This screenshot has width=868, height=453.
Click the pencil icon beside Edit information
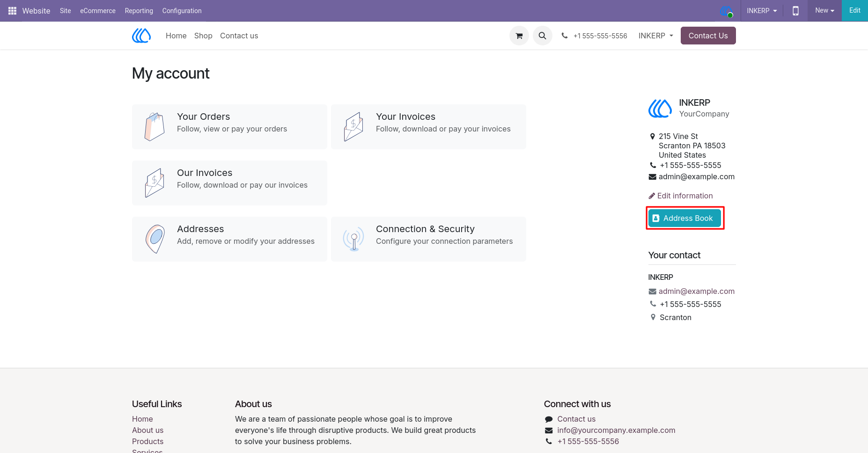coord(652,196)
